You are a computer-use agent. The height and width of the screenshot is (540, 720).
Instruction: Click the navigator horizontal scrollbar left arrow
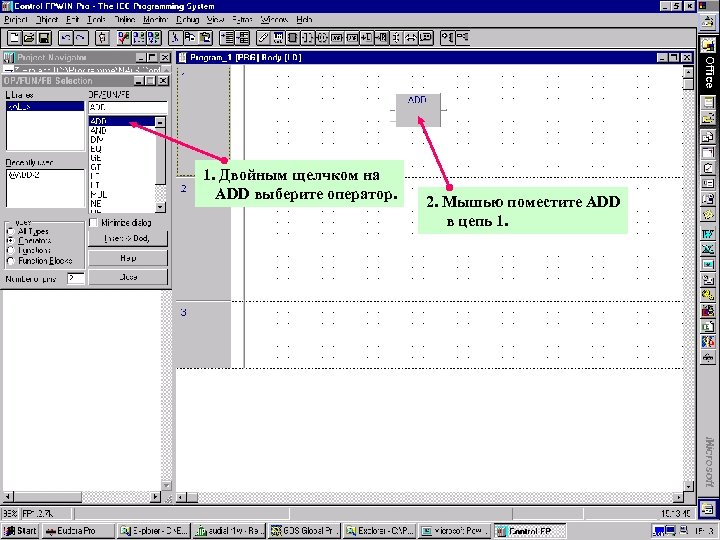click(7, 497)
